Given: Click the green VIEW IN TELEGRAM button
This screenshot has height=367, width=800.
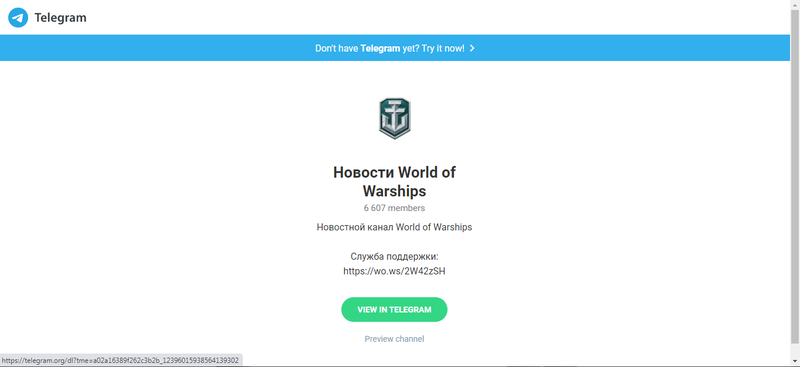Looking at the screenshot, I should [x=394, y=309].
